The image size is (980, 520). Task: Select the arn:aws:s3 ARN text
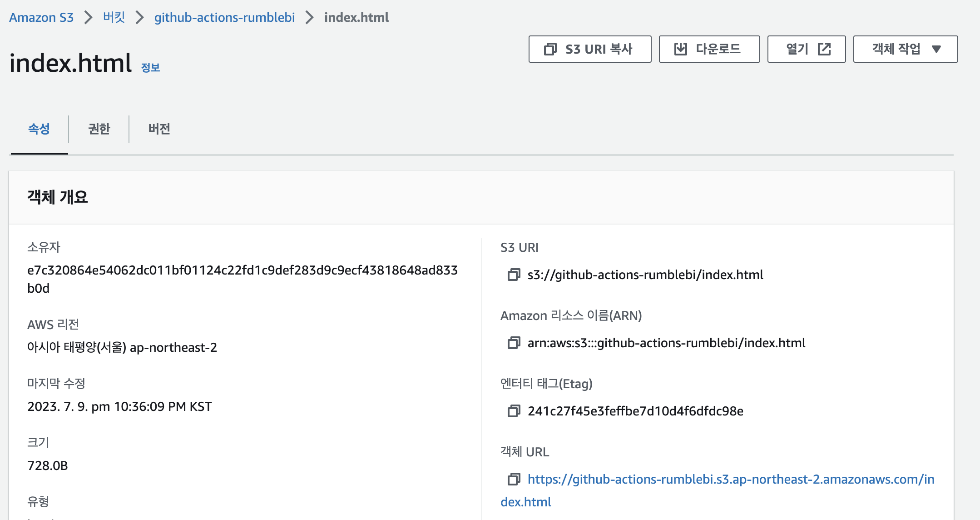pos(667,343)
